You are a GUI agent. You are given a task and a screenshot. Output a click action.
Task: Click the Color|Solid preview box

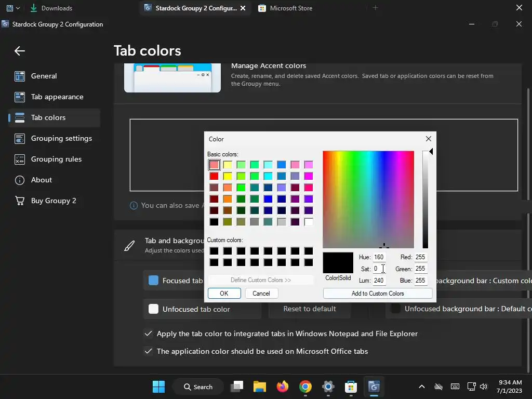click(x=338, y=262)
